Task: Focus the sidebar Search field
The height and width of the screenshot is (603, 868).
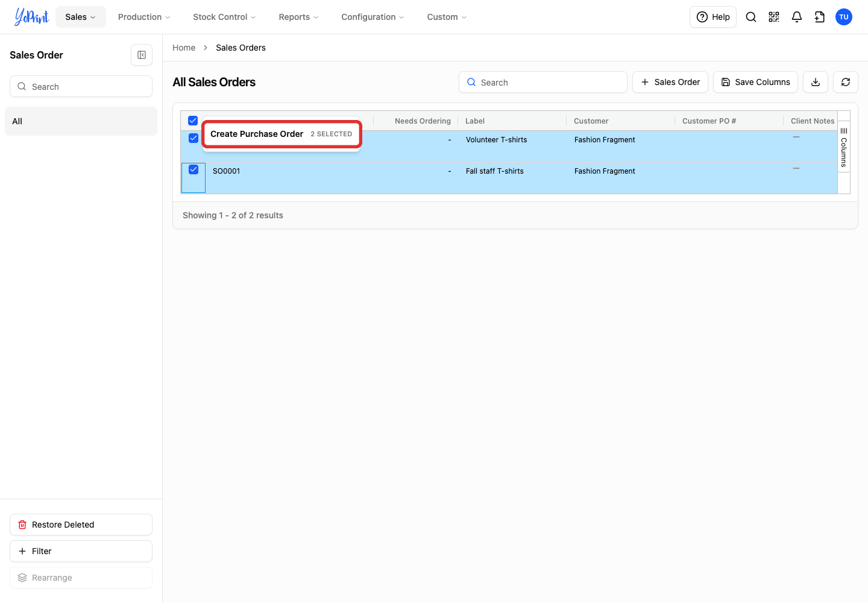Action: (81, 86)
